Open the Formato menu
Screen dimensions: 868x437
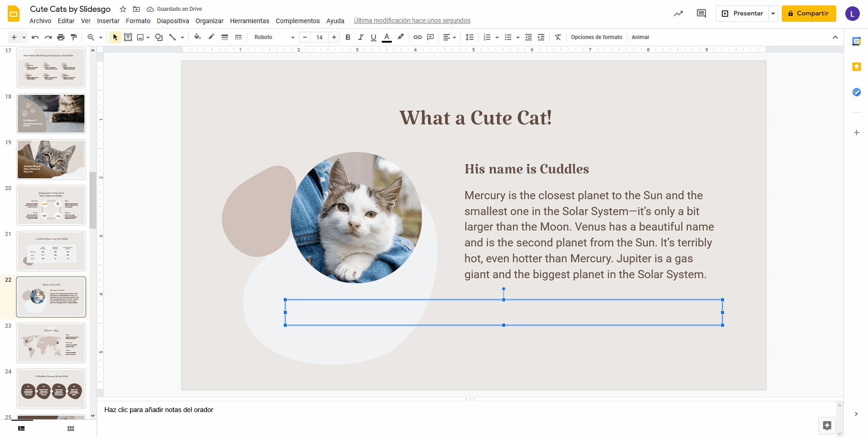[x=138, y=21]
